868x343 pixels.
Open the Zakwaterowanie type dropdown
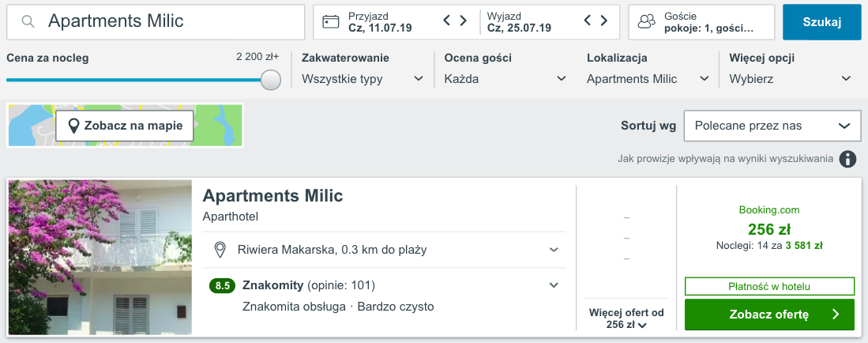pyautogui.click(x=363, y=79)
